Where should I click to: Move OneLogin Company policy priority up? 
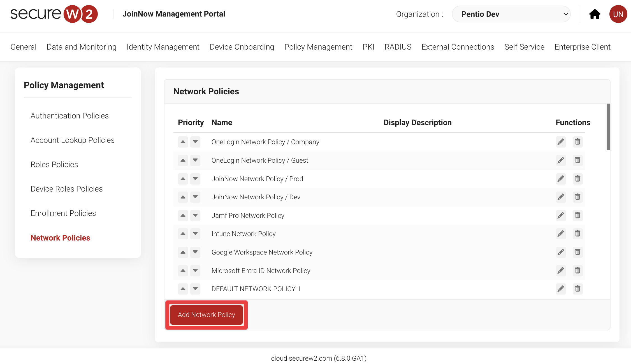[183, 142]
